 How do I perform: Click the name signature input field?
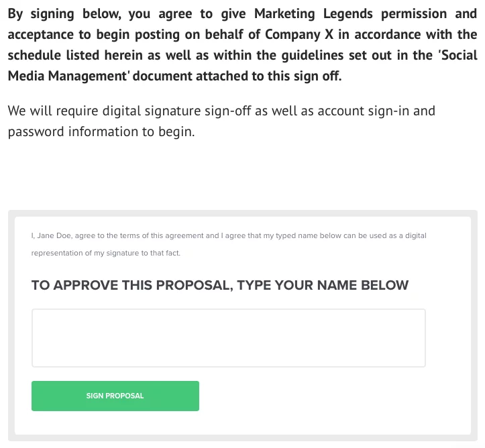[228, 338]
